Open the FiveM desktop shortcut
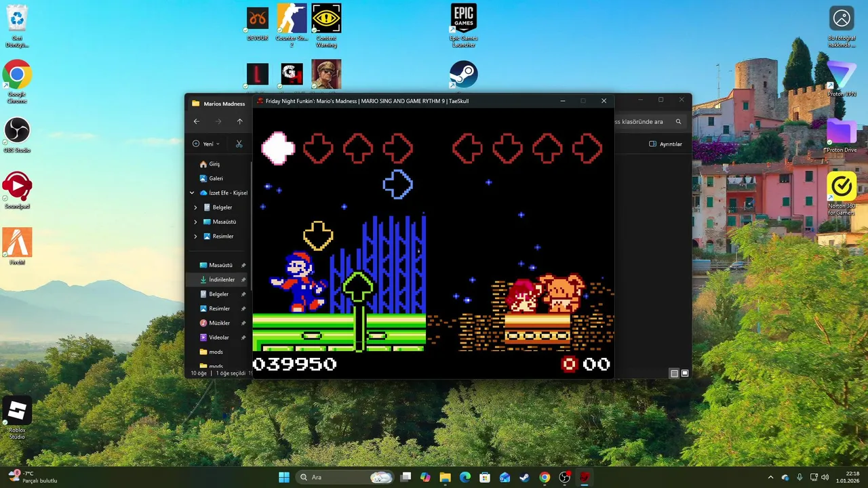The image size is (868, 488). (x=17, y=247)
